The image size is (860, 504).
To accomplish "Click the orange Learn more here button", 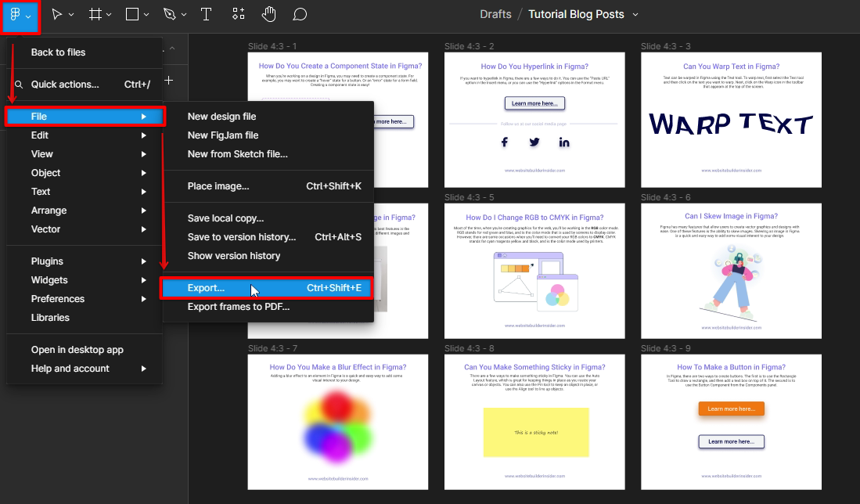I will [x=731, y=409].
